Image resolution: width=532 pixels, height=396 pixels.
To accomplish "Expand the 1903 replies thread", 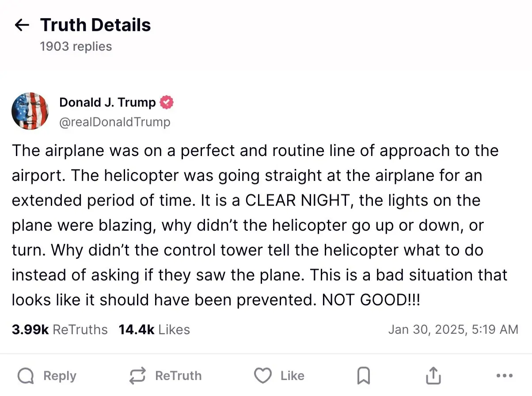I will click(76, 46).
